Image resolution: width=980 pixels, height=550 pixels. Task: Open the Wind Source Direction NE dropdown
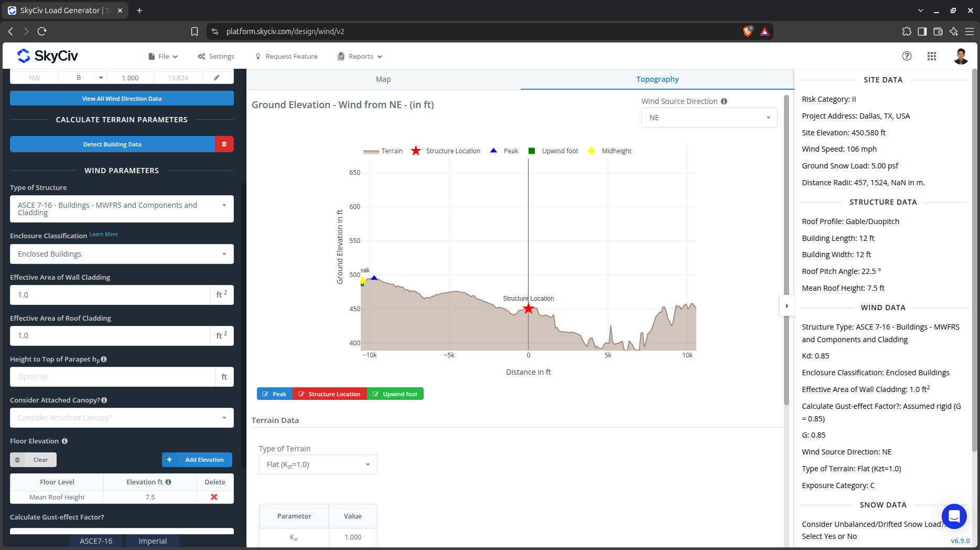[x=709, y=118]
